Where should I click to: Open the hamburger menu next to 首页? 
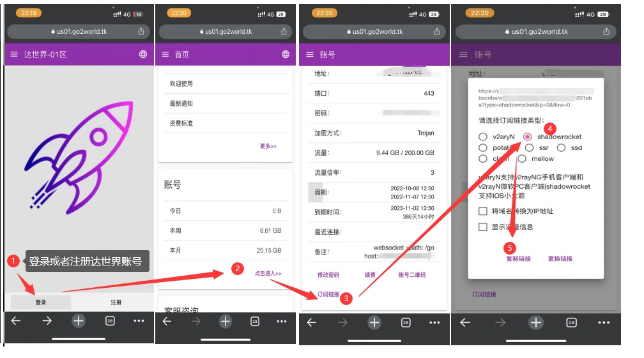click(165, 55)
